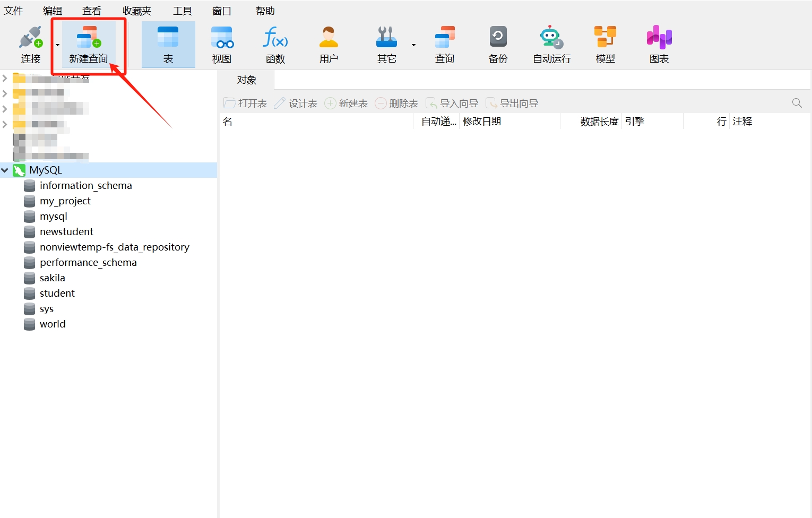Collapse the MySQL connection tree node

[x=5, y=170]
